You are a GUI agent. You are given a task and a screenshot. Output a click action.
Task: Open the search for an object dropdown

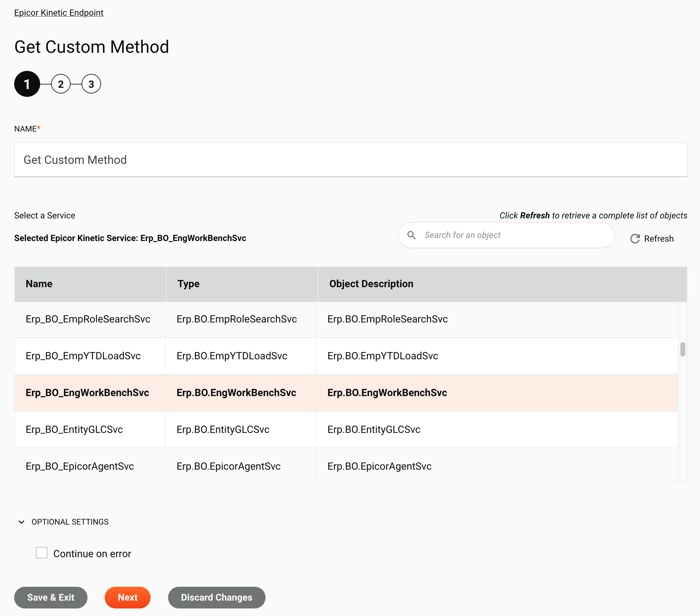(507, 234)
